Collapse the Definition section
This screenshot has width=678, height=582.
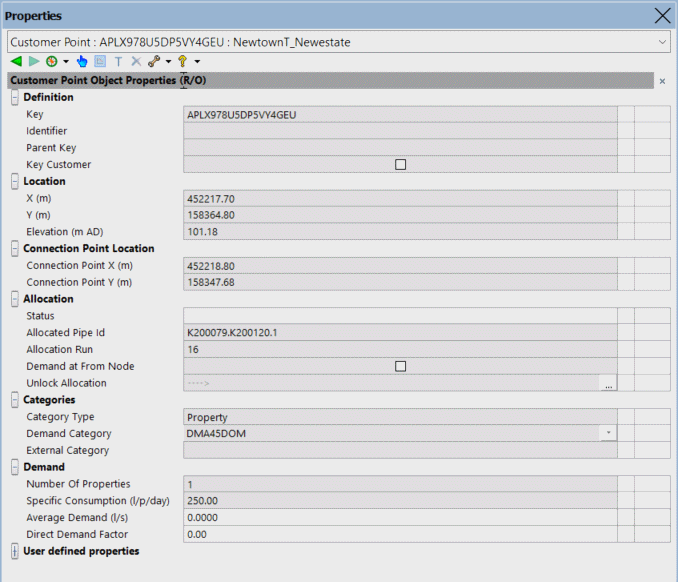pos(15,97)
